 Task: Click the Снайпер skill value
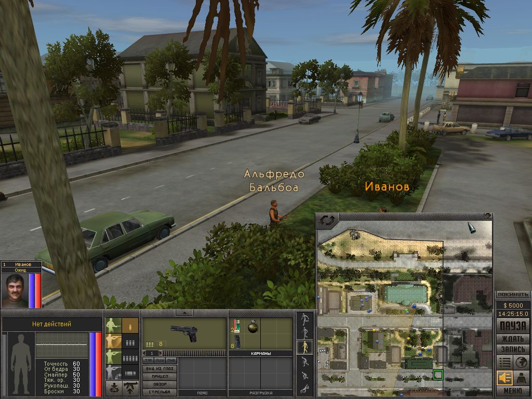click(76, 375)
